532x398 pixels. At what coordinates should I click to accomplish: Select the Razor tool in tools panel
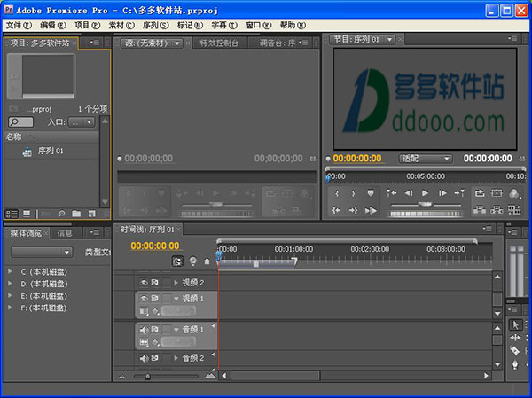click(514, 351)
